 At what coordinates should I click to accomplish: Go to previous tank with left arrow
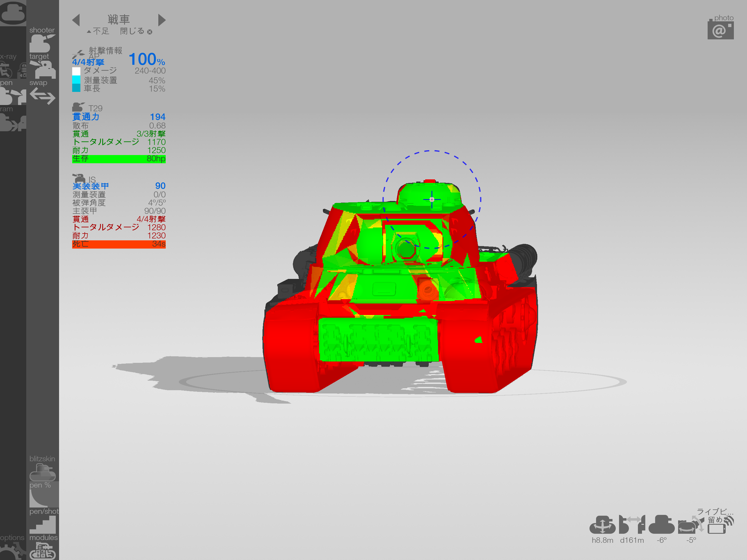[76, 20]
